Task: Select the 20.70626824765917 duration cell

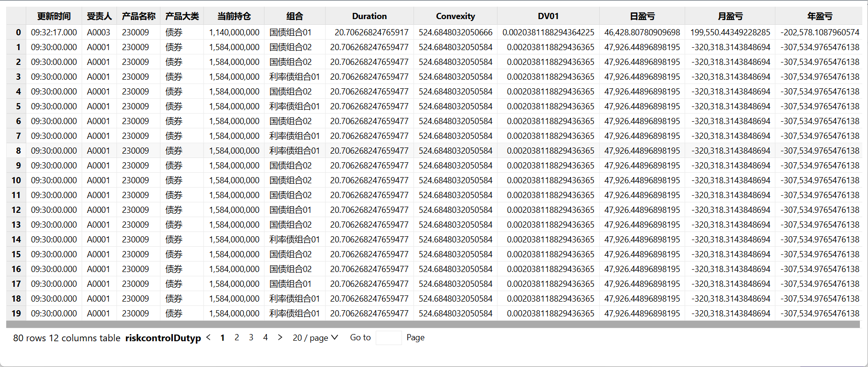Action: [370, 32]
